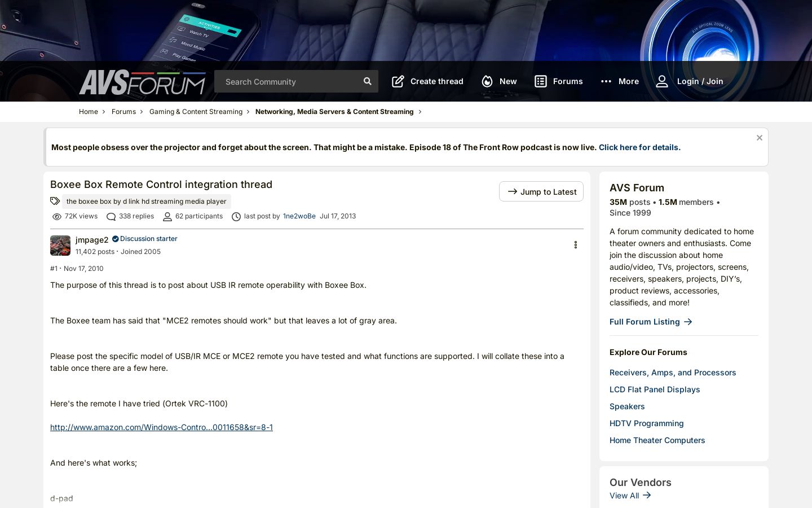
Task: Click the last post clock icon
Action: [x=236, y=217]
